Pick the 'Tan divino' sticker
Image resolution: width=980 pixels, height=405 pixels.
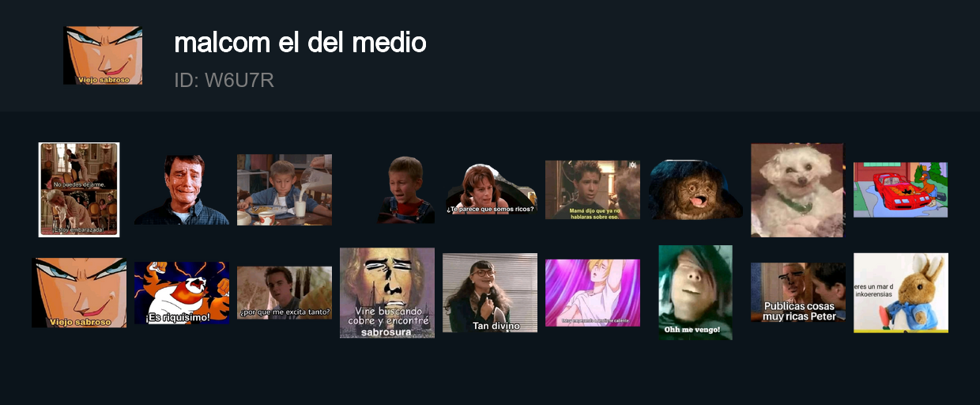[490, 293]
